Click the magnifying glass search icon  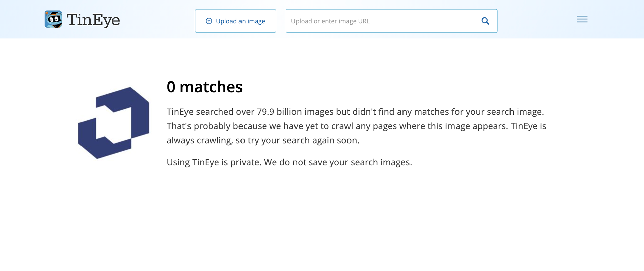[485, 21]
